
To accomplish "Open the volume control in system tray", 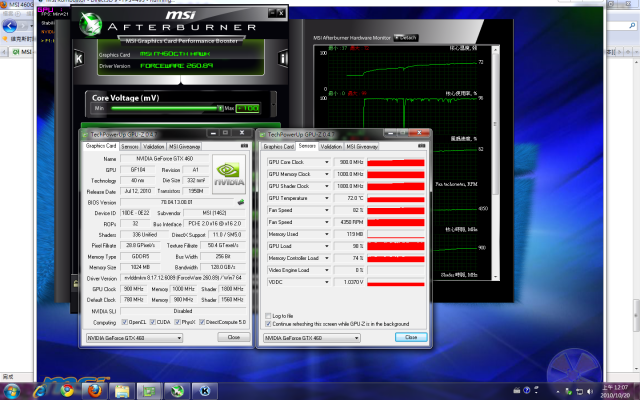I will [590, 391].
